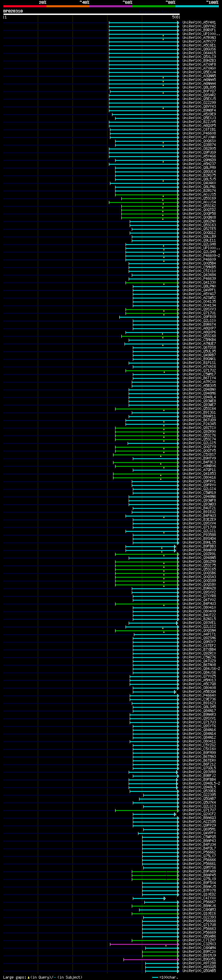The height and width of the screenshot is (980, 222).
Task: Click the purple ~60% identity legend segment
Action: [x=111, y=6]
